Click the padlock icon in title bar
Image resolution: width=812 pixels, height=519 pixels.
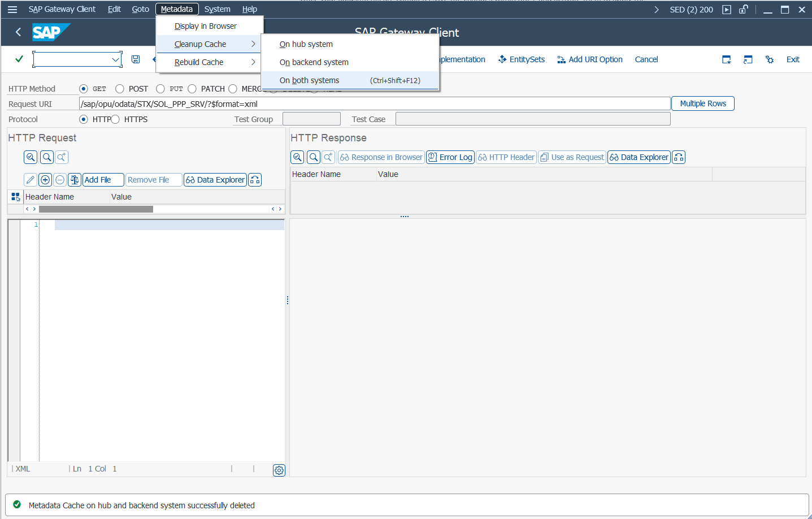pyautogui.click(x=744, y=9)
